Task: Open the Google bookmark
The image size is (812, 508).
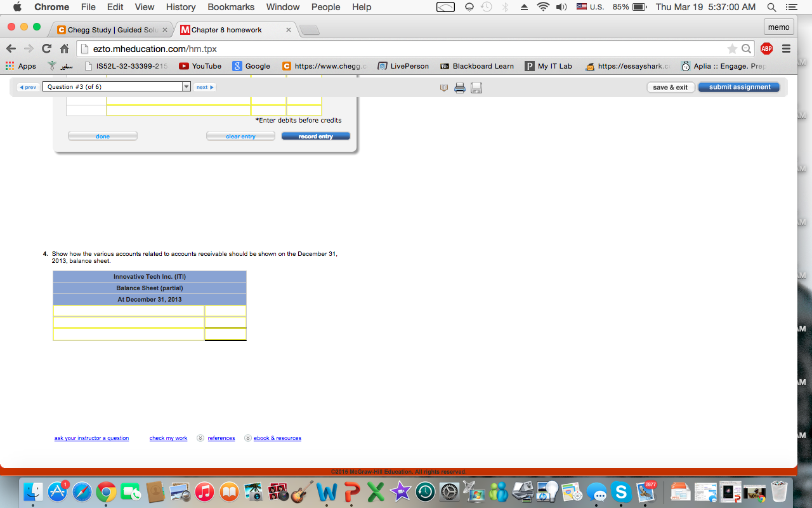Action: tap(251, 66)
